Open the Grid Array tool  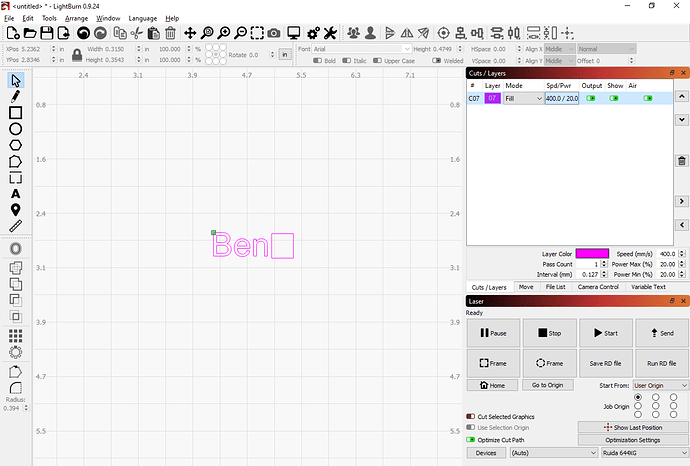(x=15, y=336)
